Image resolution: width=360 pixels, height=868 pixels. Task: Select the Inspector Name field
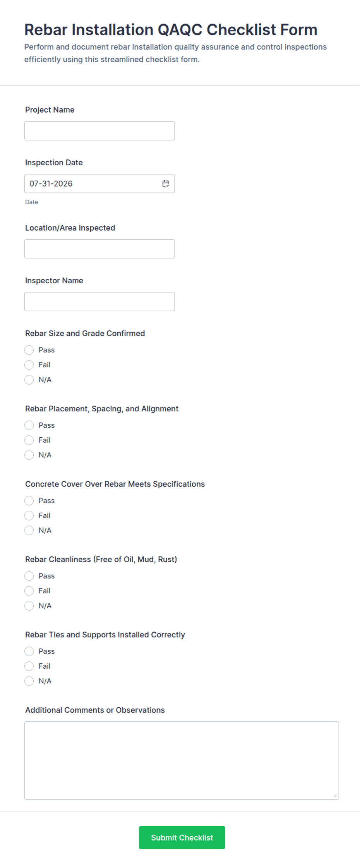pyautogui.click(x=99, y=301)
